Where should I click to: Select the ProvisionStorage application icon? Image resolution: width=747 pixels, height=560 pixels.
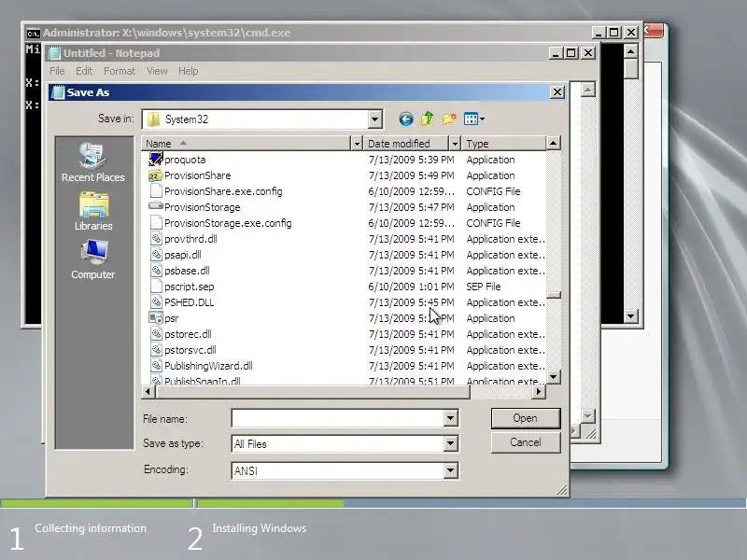point(156,206)
